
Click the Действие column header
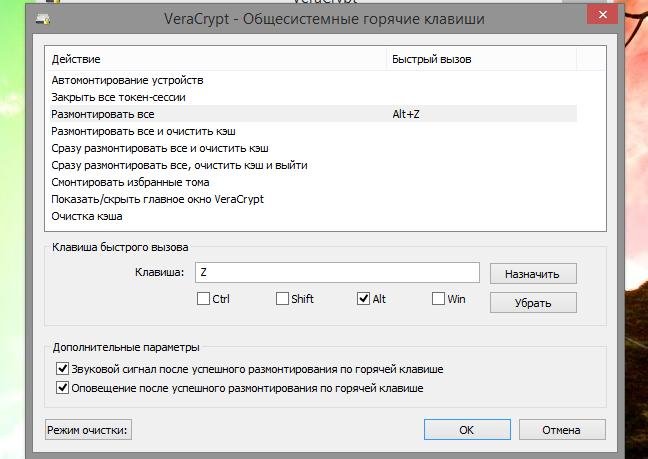tap(215, 59)
